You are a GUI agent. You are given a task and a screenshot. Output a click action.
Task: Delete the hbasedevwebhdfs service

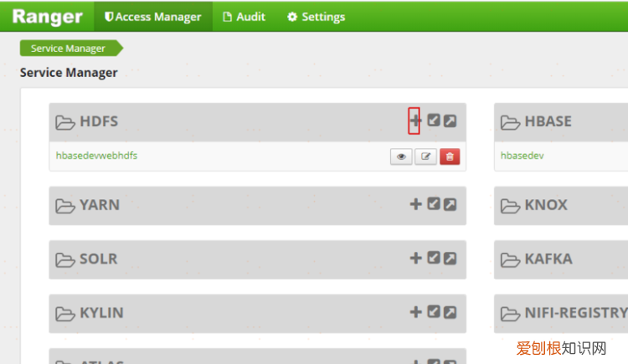click(x=450, y=156)
